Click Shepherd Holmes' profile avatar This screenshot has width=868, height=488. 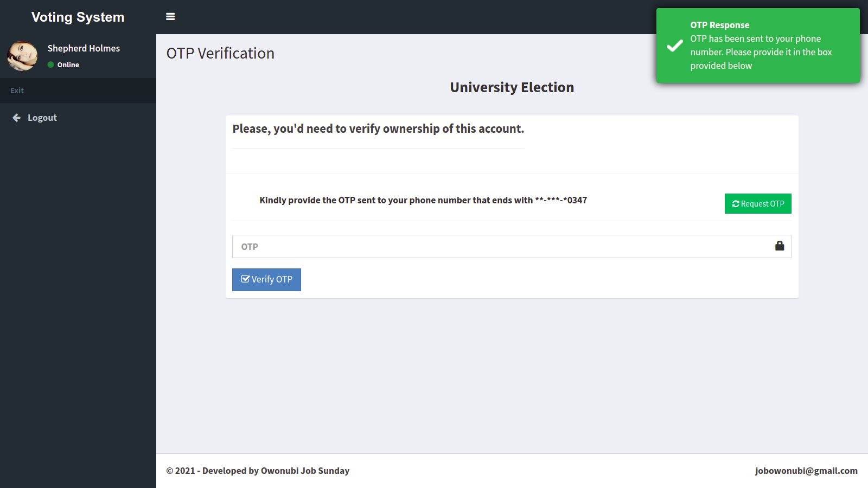coord(22,56)
